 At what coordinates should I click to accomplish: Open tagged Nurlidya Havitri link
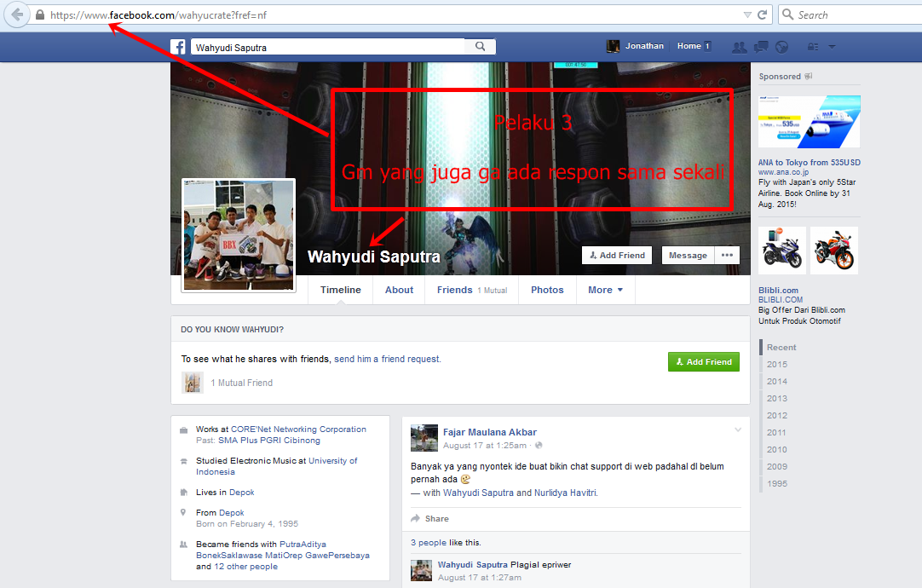point(565,493)
